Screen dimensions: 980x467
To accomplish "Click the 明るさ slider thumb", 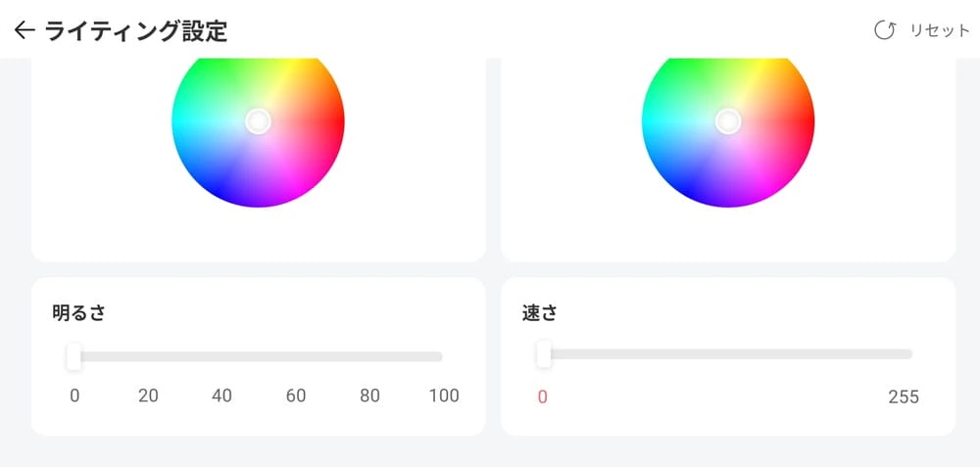I will [73, 357].
